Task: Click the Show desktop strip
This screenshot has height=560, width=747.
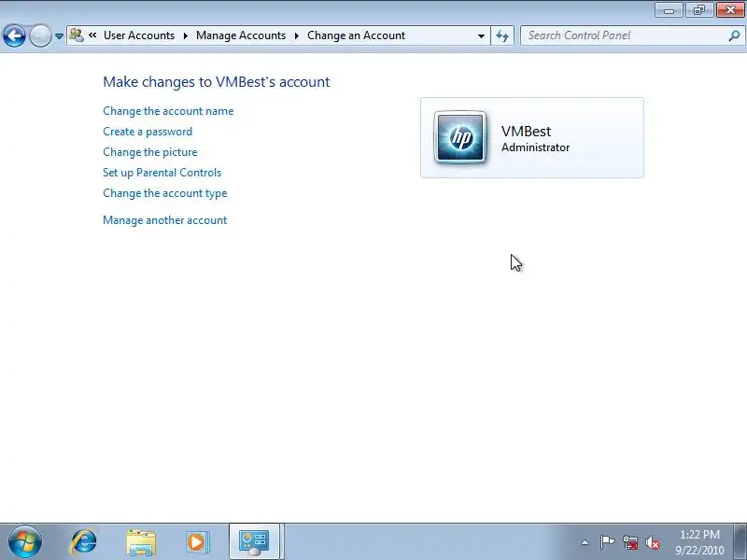Action: click(740, 542)
